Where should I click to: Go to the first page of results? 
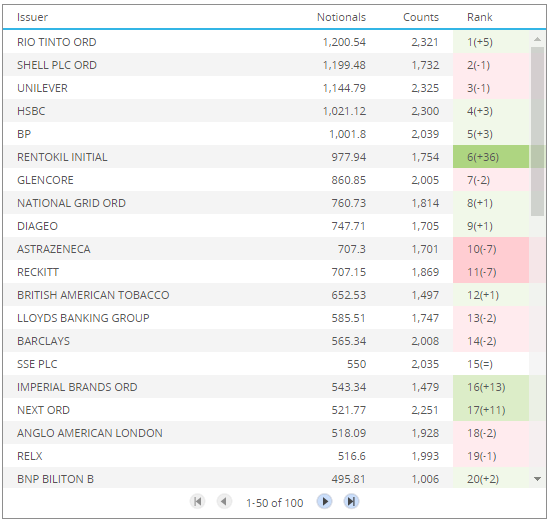click(197, 501)
